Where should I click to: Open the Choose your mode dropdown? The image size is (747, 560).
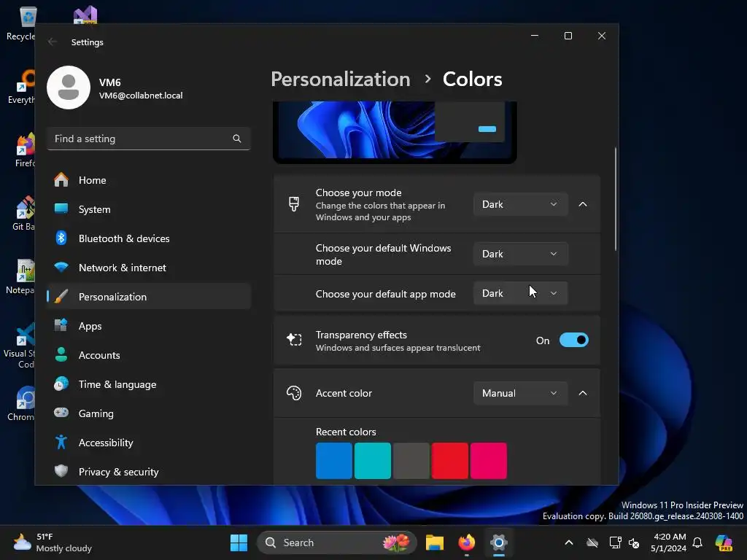(520, 204)
